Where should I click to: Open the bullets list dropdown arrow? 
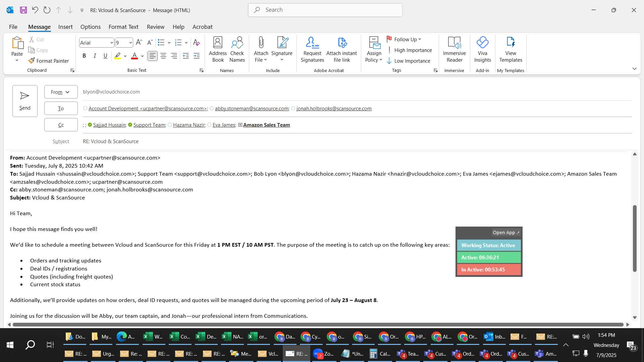pos(169,43)
